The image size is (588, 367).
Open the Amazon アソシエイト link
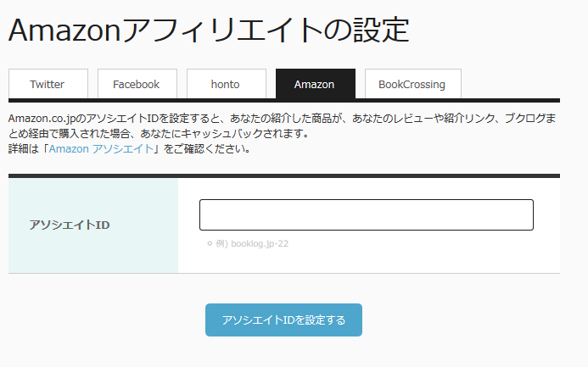pos(101,149)
